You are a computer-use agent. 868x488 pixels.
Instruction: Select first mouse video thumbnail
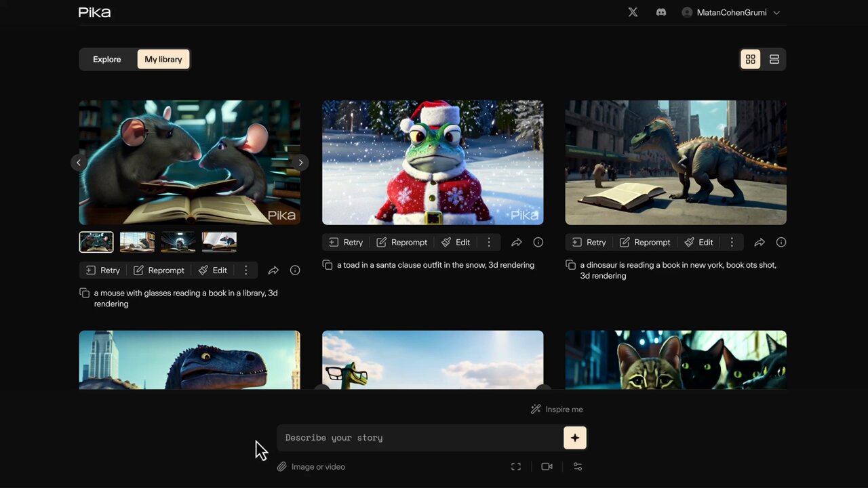[x=96, y=242]
